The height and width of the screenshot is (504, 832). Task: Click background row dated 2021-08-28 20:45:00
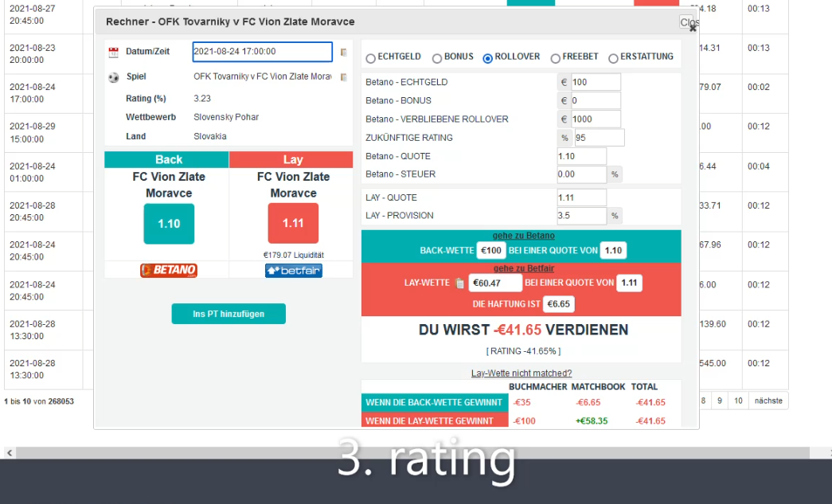pyautogui.click(x=44, y=211)
